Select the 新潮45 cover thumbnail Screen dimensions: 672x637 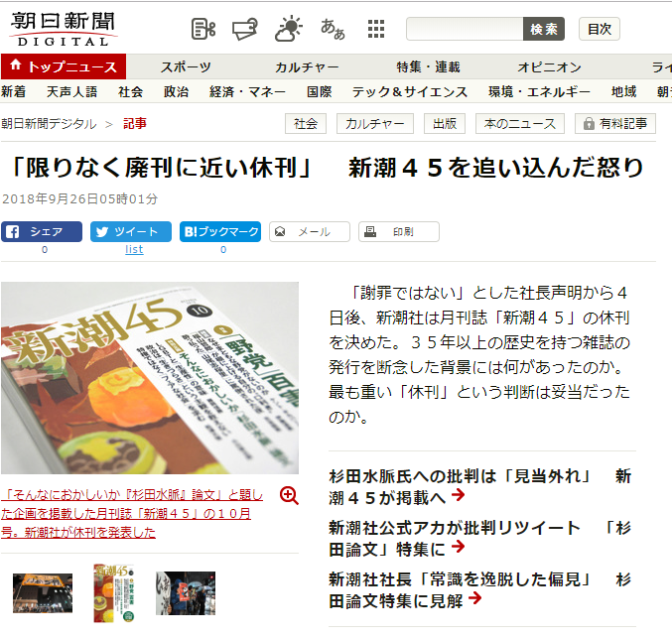click(114, 593)
